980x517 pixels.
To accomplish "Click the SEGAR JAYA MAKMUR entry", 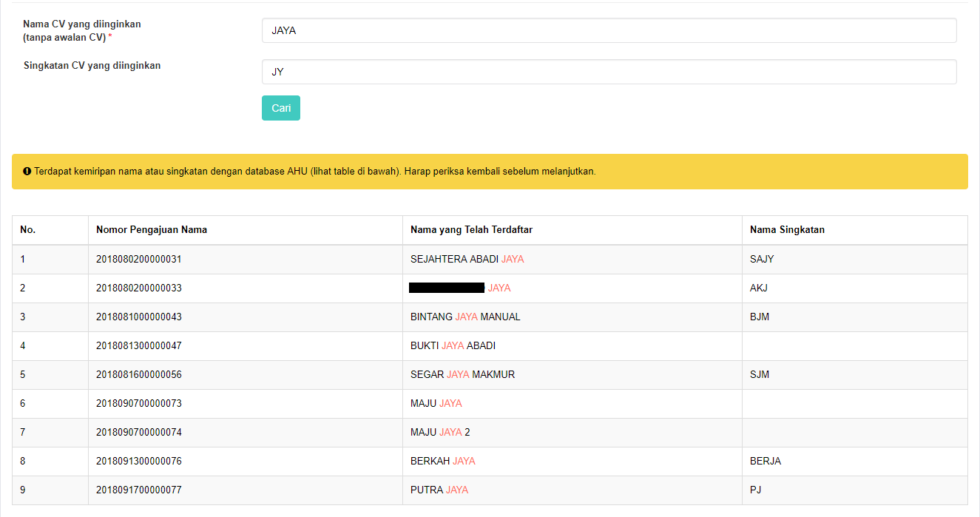I will pos(462,375).
